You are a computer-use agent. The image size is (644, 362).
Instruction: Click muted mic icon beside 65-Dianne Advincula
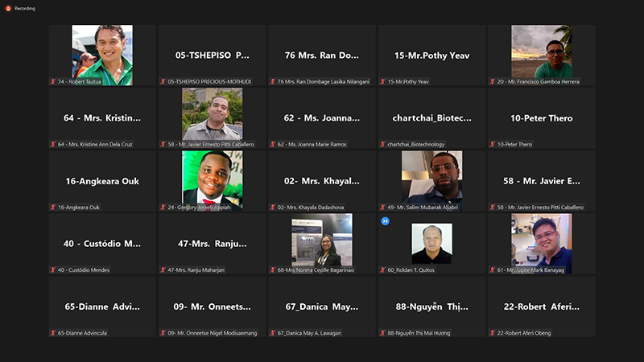pos(53,333)
